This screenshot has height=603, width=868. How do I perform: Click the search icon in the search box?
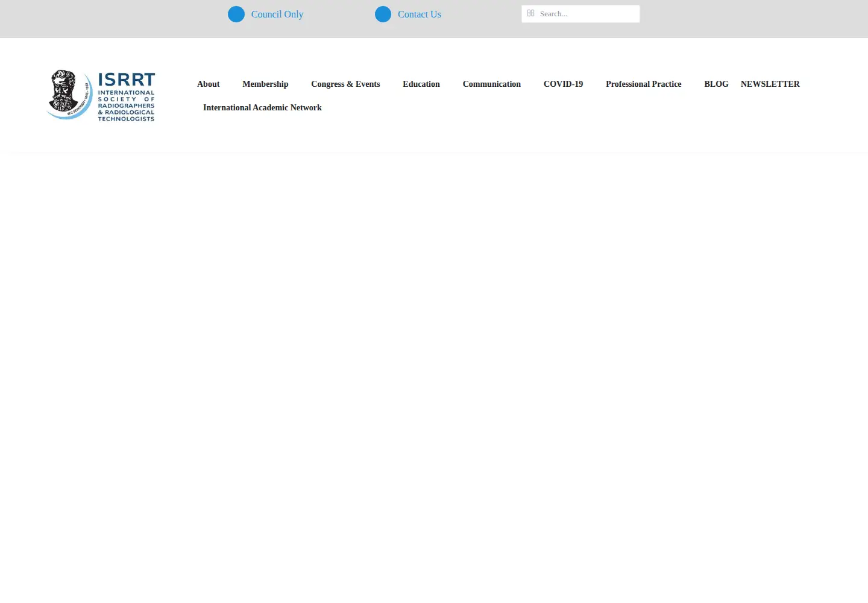coord(530,13)
